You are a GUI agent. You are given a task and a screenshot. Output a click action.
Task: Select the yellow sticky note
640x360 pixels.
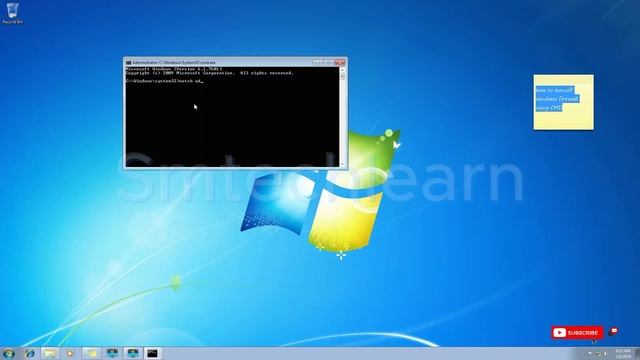pyautogui.click(x=564, y=102)
